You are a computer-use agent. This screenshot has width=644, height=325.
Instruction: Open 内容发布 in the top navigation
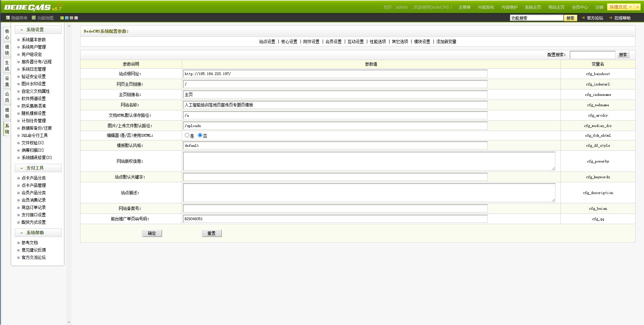[x=486, y=7]
